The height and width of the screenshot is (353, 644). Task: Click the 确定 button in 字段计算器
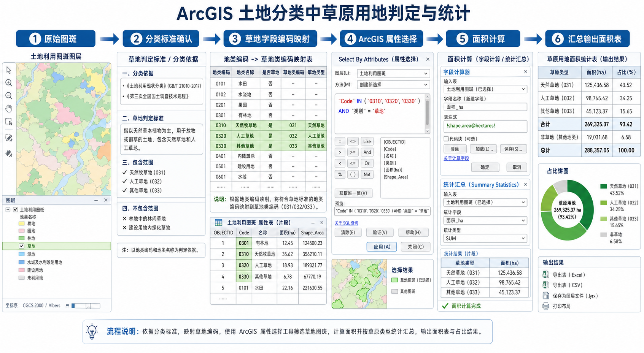[x=485, y=167]
